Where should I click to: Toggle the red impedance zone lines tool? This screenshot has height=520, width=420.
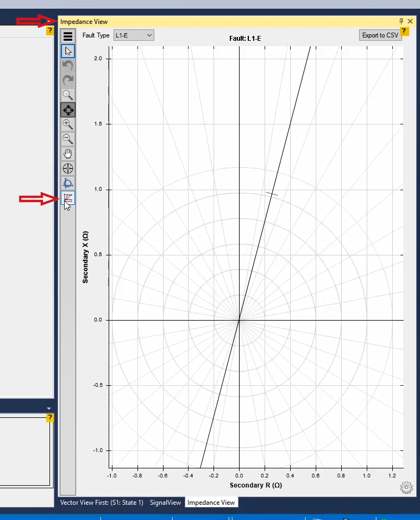tap(68, 198)
